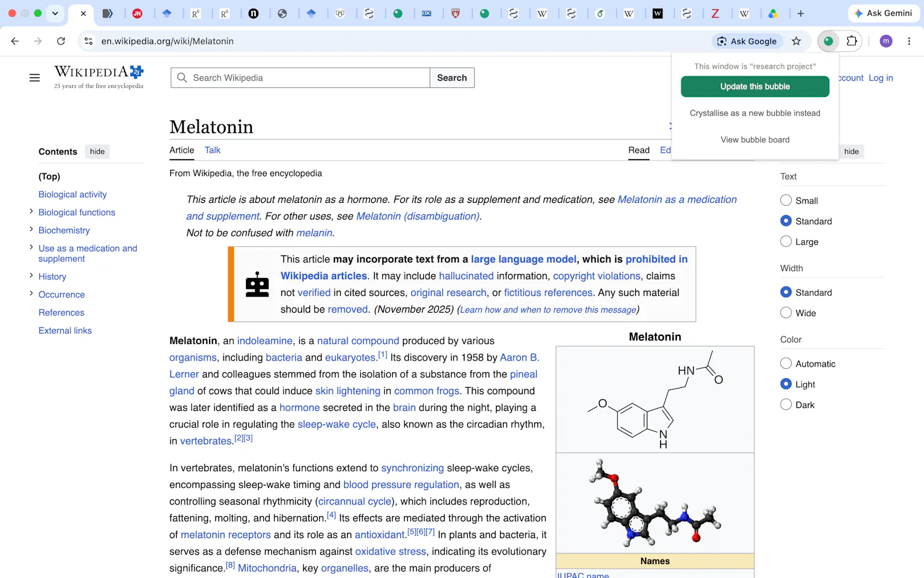Click the Search Wikipedia input field

300,77
